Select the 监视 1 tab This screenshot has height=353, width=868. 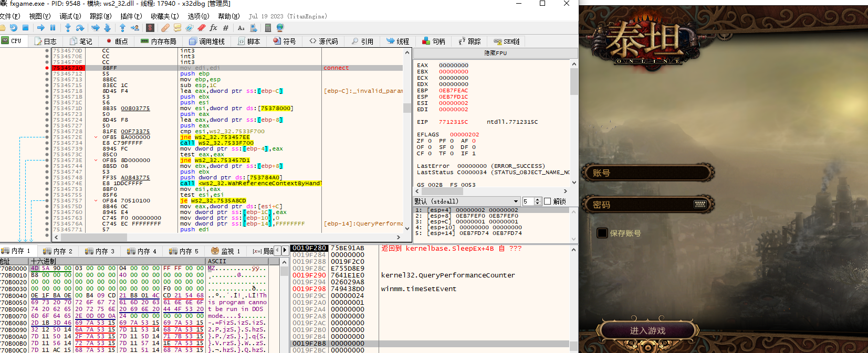(226, 251)
